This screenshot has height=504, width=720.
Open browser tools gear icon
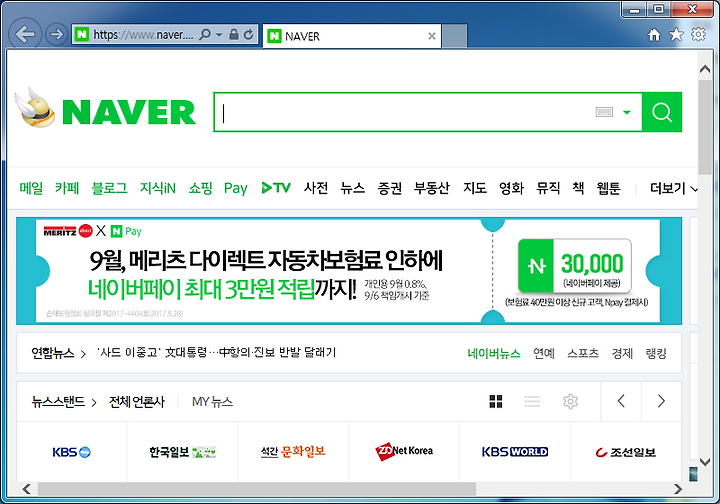(698, 34)
